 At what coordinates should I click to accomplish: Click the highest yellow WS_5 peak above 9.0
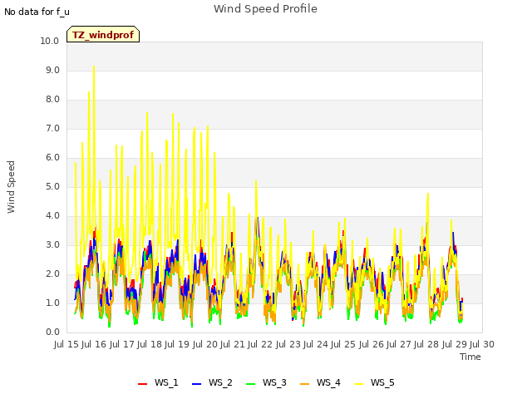point(94,66)
